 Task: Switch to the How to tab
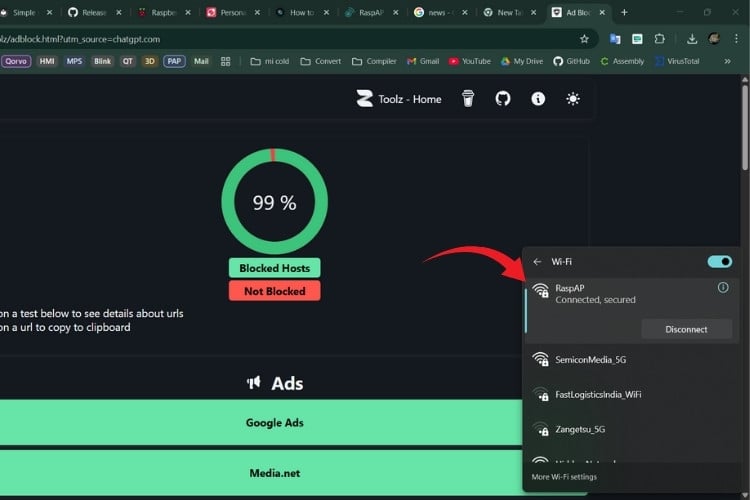pyautogui.click(x=302, y=12)
